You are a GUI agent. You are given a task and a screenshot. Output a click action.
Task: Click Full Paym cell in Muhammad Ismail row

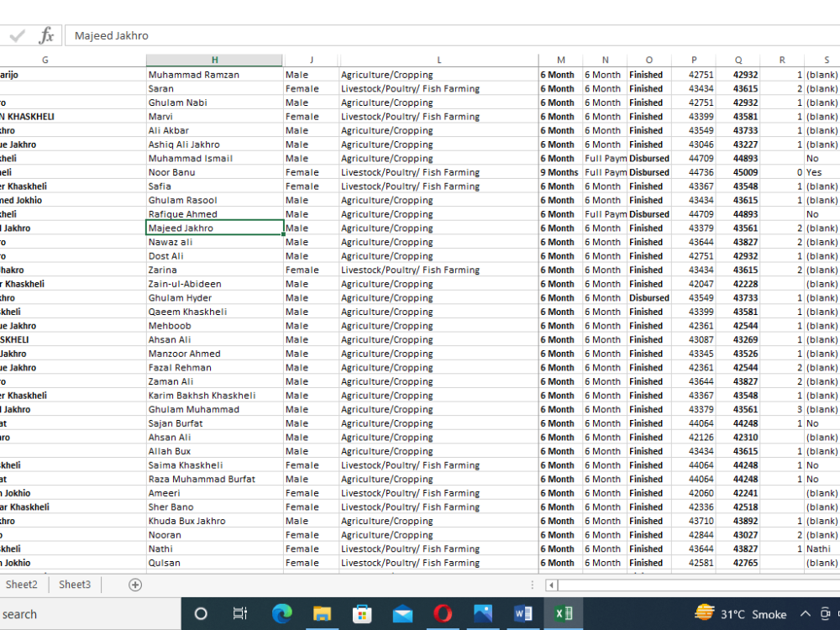(x=606, y=159)
